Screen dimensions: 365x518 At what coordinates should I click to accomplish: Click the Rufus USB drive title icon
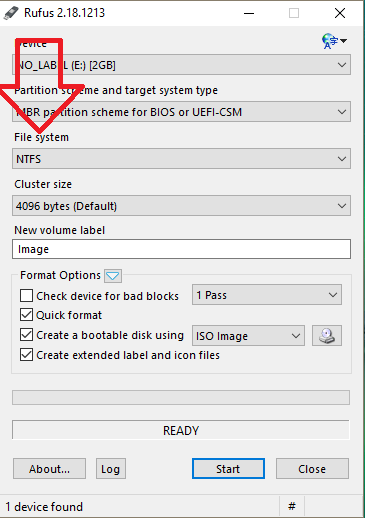[x=11, y=13]
